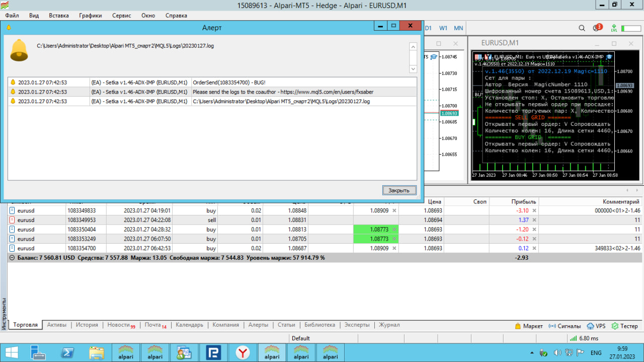This screenshot has width=644, height=362.
Task: Click the green LVL indicator icon
Action: click(614, 28)
